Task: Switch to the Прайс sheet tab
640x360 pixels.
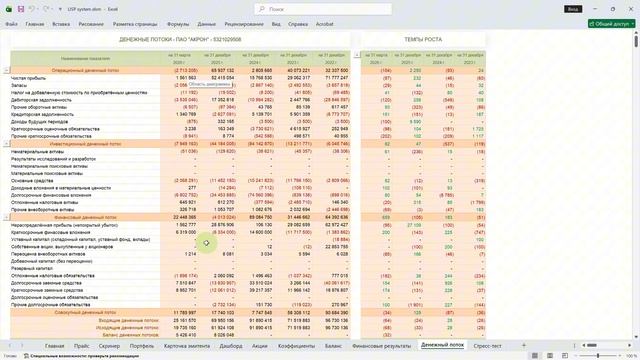Action: point(82,346)
